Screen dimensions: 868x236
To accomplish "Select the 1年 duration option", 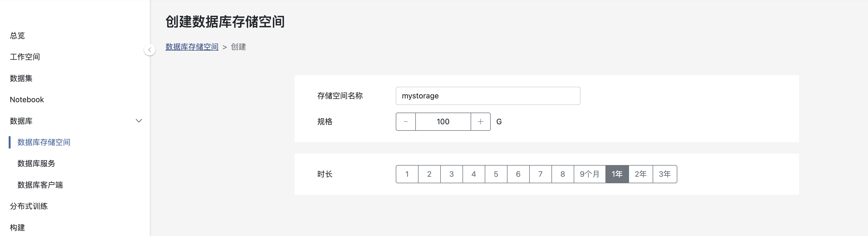I will click(x=617, y=174).
